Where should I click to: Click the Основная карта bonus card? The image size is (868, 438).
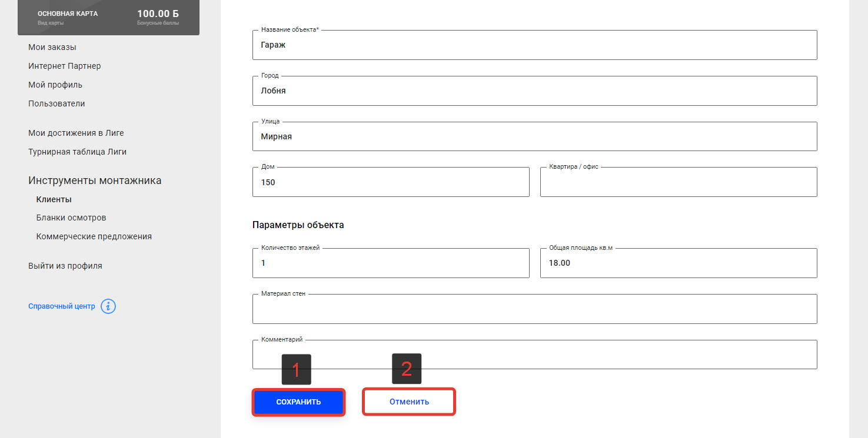pyautogui.click(x=108, y=17)
